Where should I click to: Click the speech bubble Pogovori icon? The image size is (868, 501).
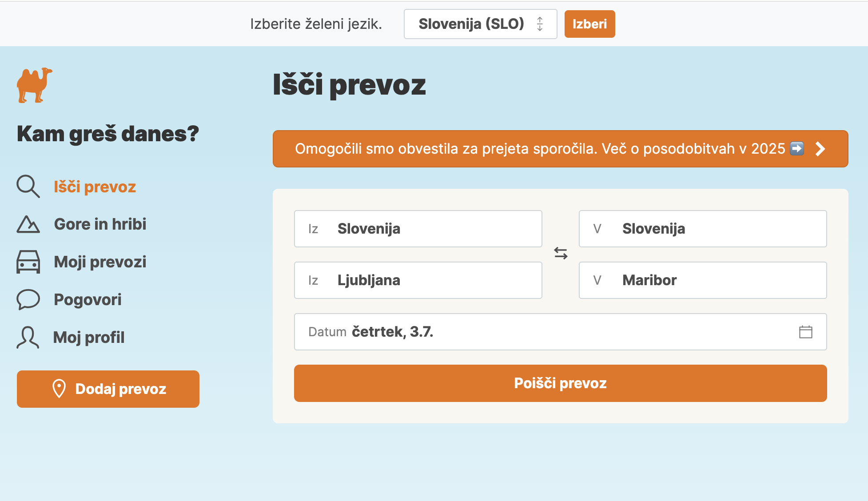[x=28, y=299]
